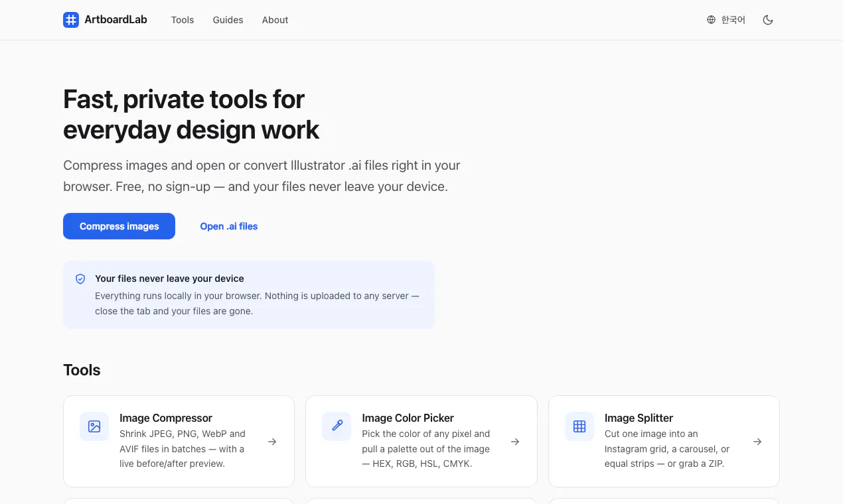843x504 pixels.
Task: Click the Compress images button
Action: (x=119, y=226)
